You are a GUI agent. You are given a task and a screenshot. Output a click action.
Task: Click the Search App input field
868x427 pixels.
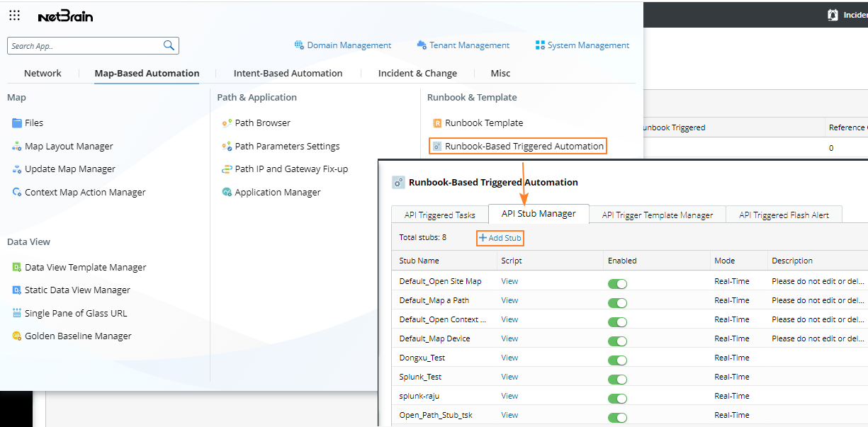tap(85, 46)
